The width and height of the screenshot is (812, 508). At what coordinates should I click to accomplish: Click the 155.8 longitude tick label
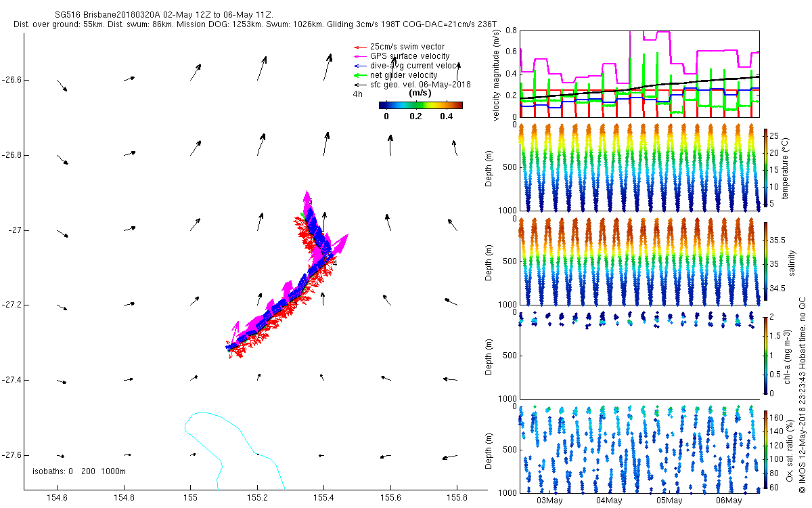point(458,499)
